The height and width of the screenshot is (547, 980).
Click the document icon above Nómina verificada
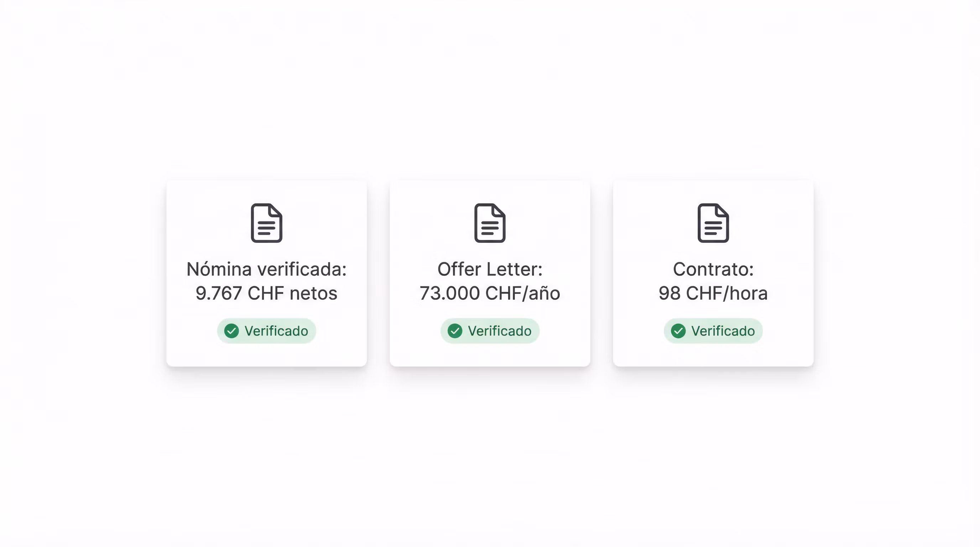[266, 223]
